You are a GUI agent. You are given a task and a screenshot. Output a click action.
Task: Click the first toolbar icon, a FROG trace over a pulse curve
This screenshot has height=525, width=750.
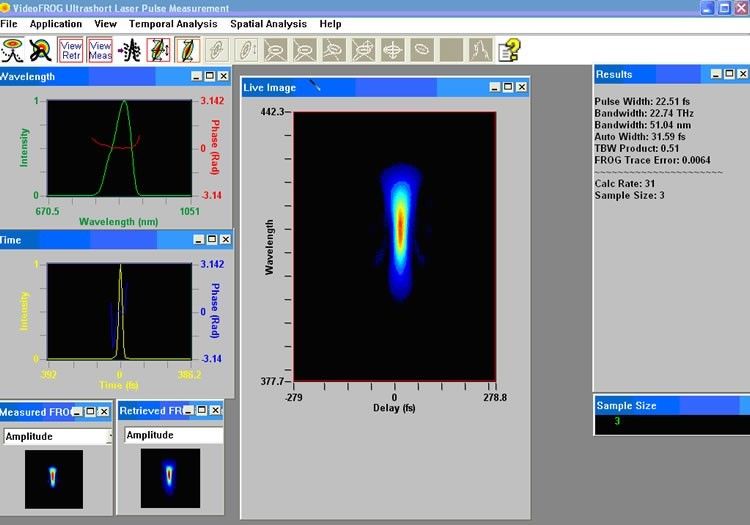(x=12, y=50)
